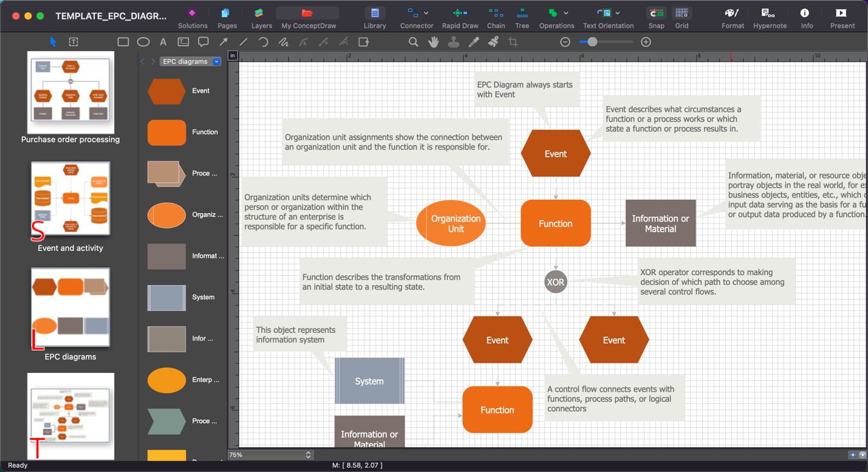The width and height of the screenshot is (868, 472).
Task: Pick the hand pan tool
Action: 433,42
